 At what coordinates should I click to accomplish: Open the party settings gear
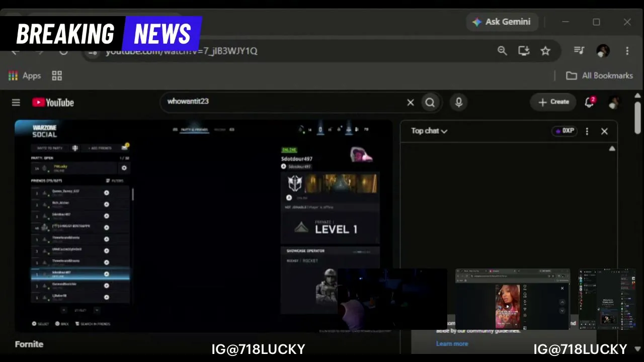[x=124, y=168]
